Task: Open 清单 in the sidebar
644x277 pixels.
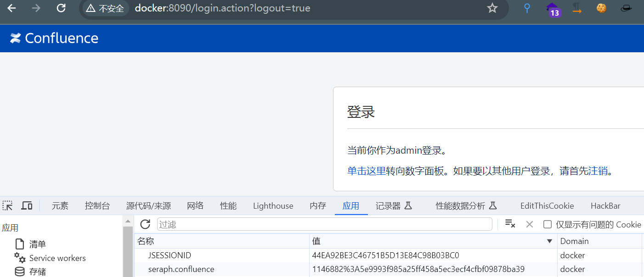Action: [38, 244]
